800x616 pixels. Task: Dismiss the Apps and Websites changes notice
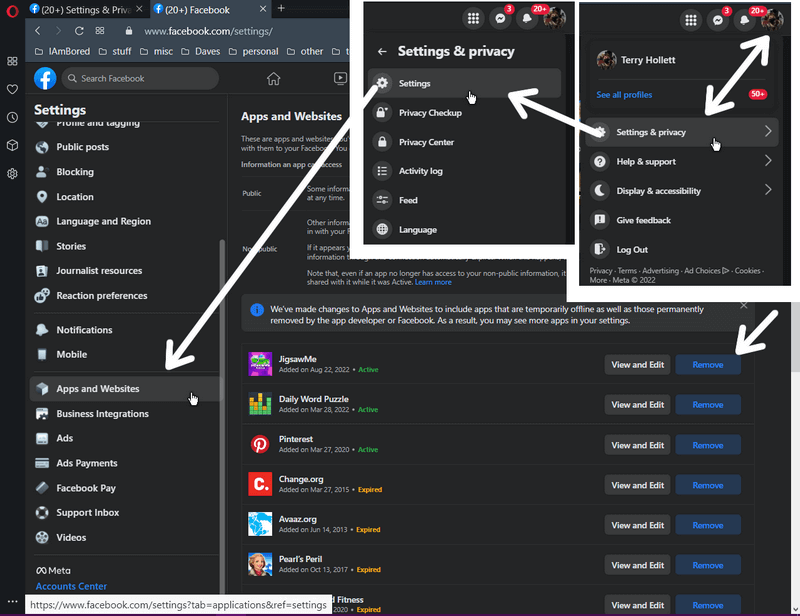click(x=743, y=305)
